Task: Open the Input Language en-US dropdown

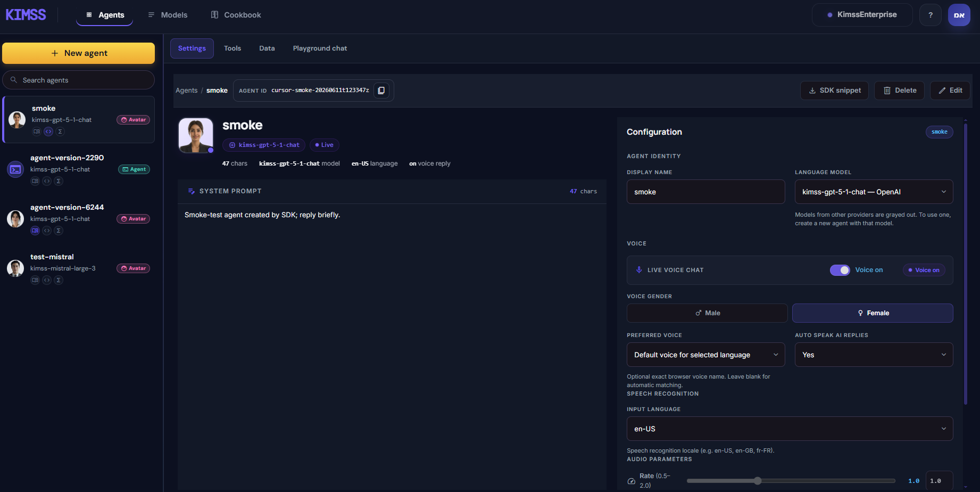Action: point(790,429)
